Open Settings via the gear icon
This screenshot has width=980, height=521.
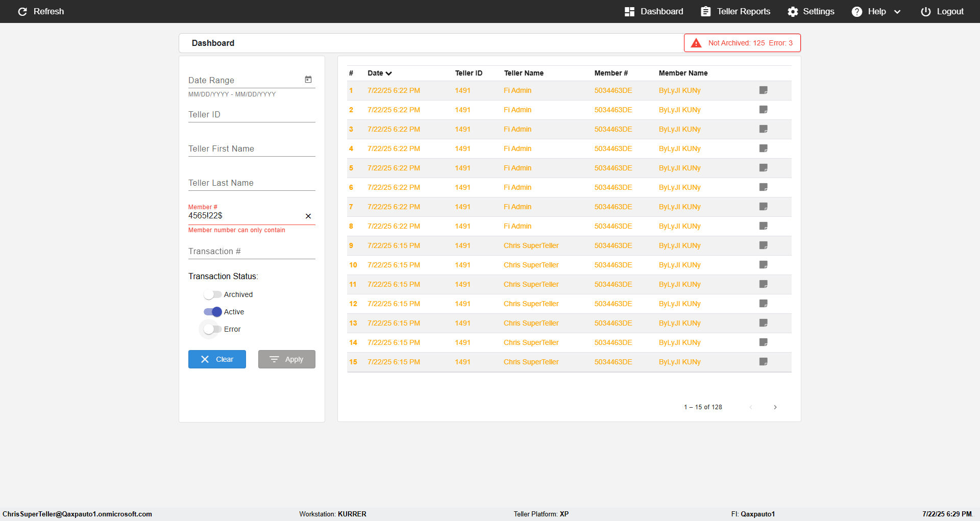point(793,11)
